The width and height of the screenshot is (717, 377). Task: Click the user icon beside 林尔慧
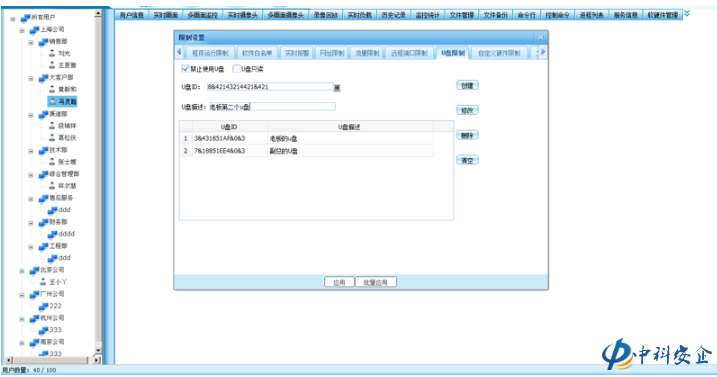tap(52, 186)
